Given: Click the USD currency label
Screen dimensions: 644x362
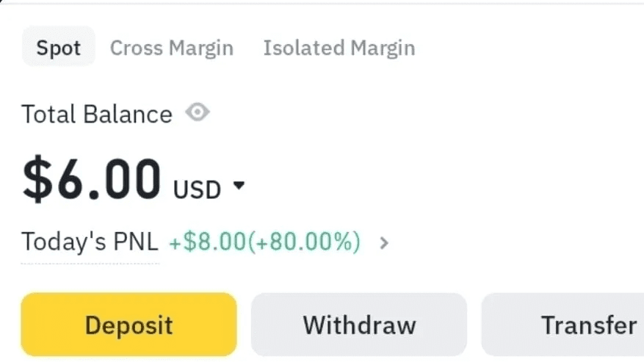Looking at the screenshot, I should (x=197, y=190).
